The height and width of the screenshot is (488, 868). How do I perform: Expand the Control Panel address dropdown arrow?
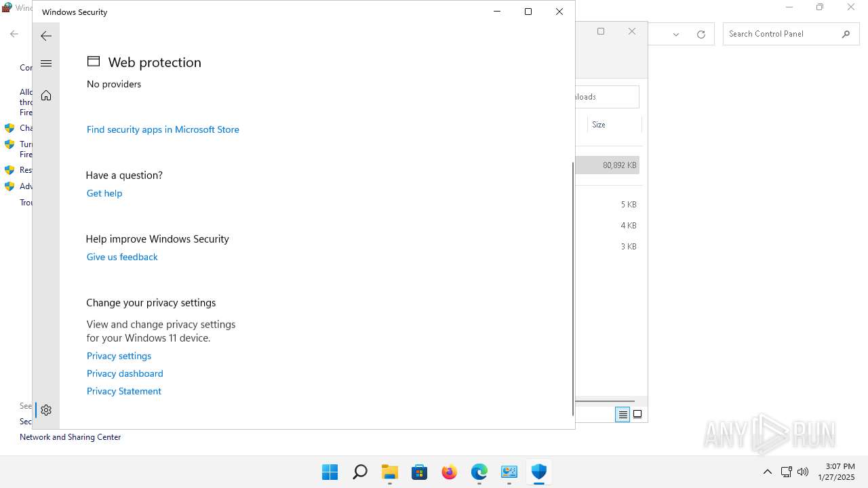coord(676,34)
